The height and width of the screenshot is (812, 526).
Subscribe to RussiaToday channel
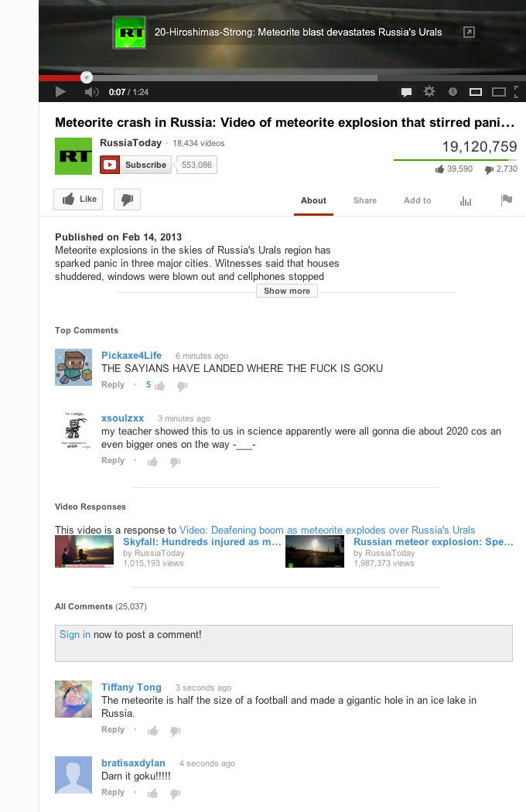click(x=136, y=165)
